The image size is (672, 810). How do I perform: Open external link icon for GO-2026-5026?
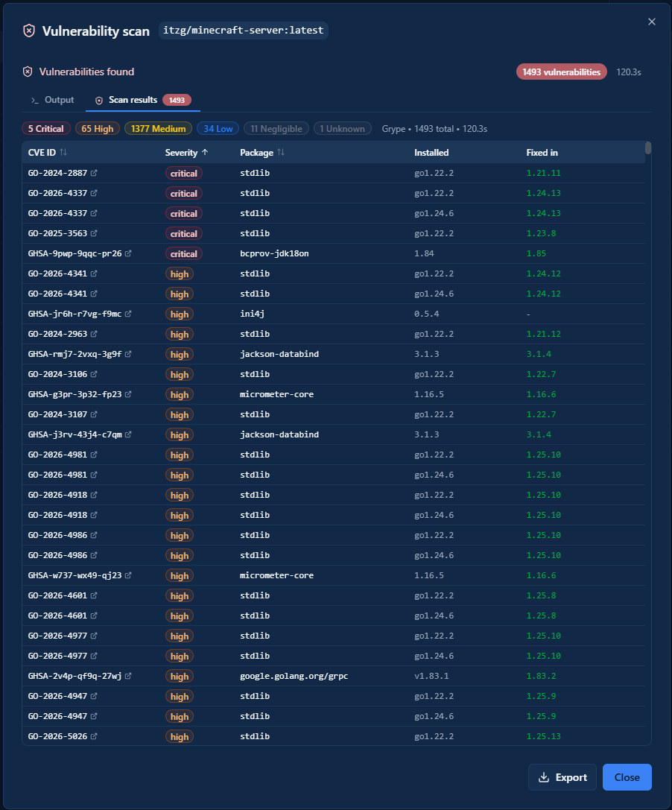point(94,737)
